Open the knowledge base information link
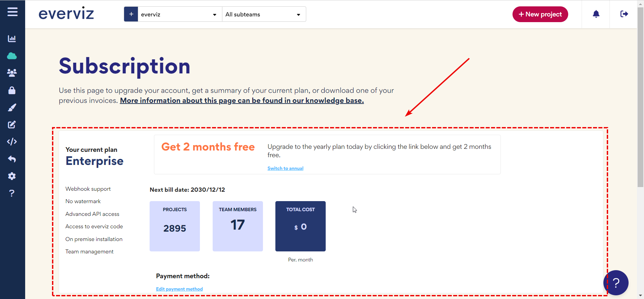Viewport: 644px width, 299px height. click(x=242, y=101)
